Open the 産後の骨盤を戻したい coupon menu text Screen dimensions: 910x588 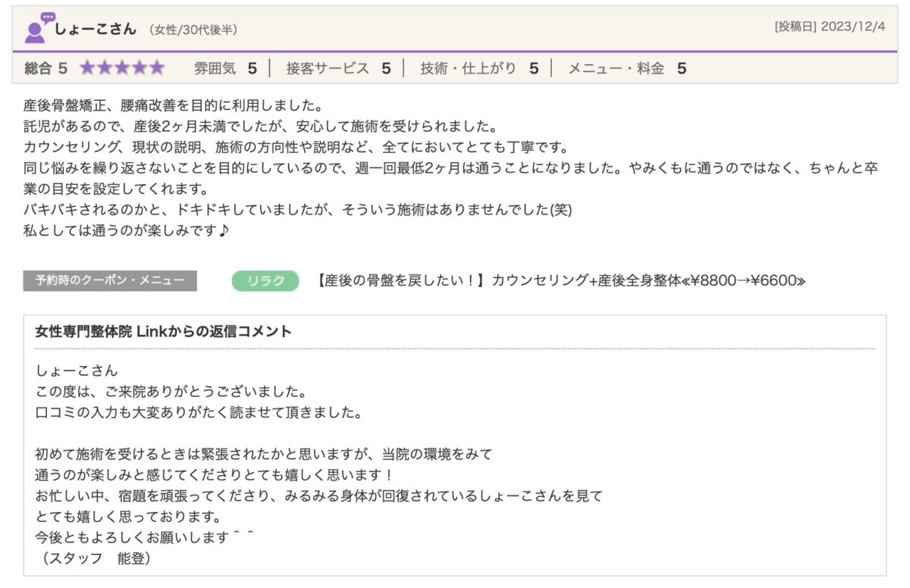tap(559, 281)
